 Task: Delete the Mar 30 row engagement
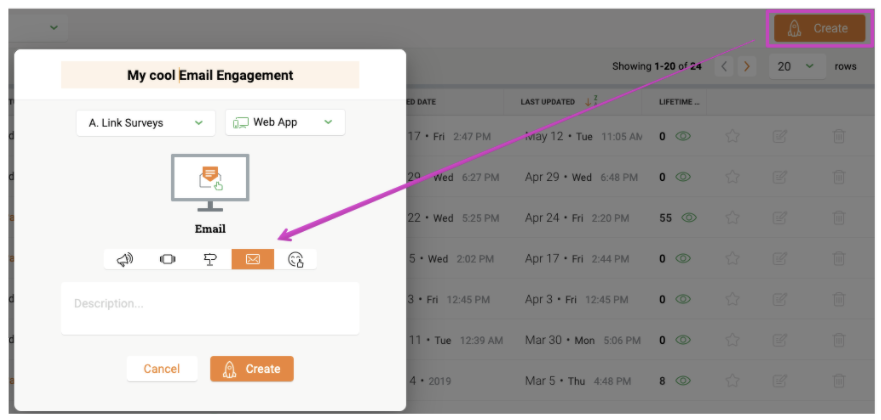[x=838, y=340]
